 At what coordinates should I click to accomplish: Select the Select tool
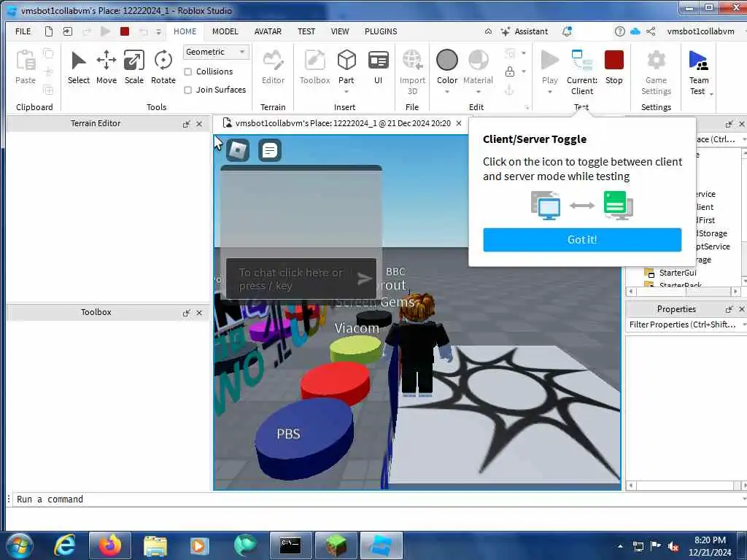pyautogui.click(x=78, y=67)
